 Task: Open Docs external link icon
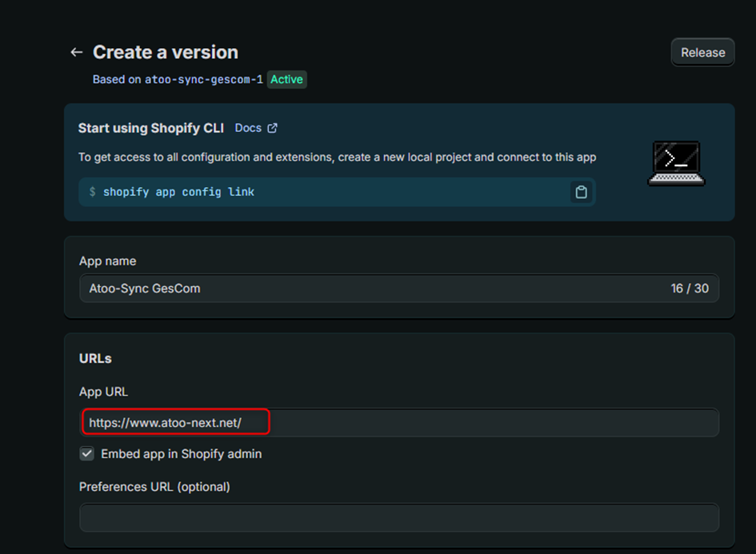(x=273, y=128)
